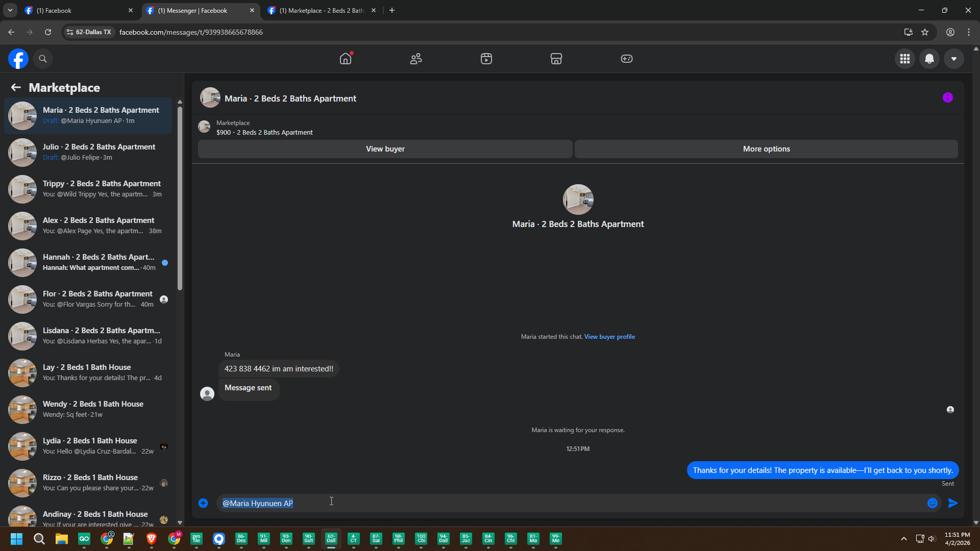Select the Maria 2 Beds 2 Baths conversation
980x551 pixels.
tap(88, 115)
